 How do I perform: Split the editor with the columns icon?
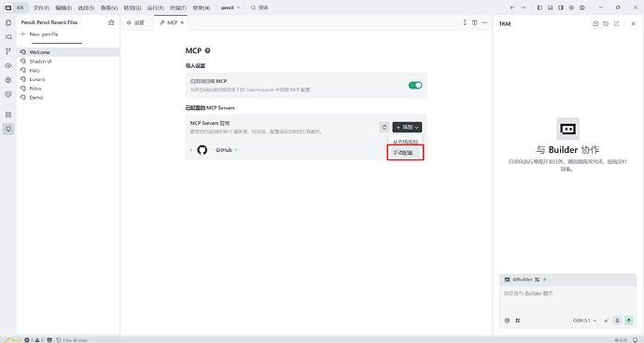point(474,22)
